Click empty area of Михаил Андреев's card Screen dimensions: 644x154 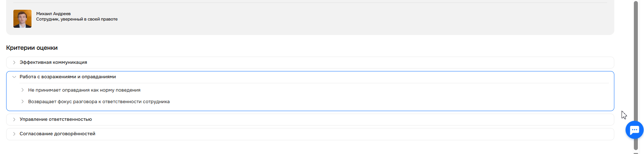pos(326,20)
